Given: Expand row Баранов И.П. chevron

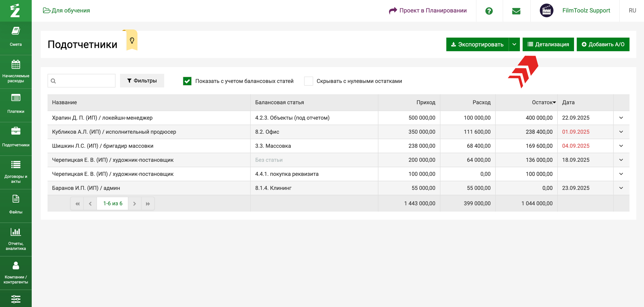Looking at the screenshot, I should 621,188.
